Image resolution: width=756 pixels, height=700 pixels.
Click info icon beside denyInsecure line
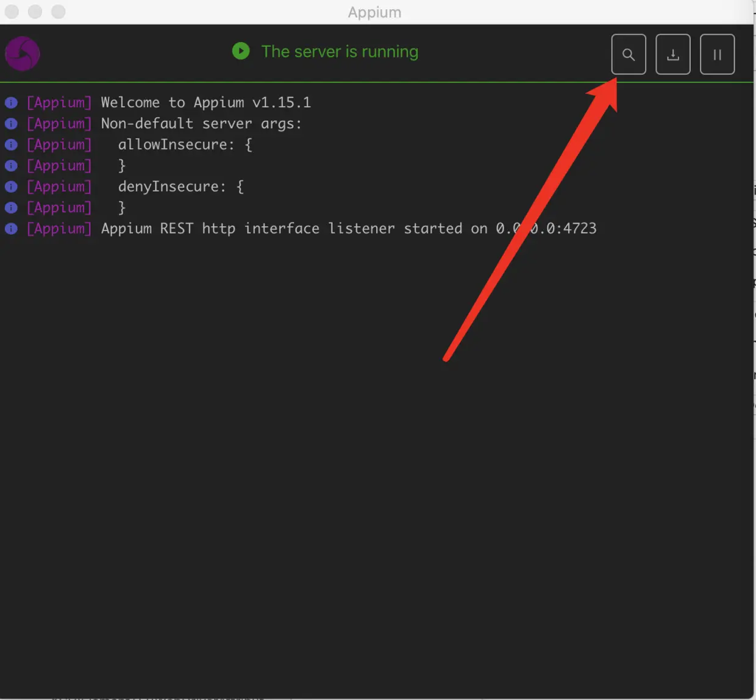tap(11, 187)
